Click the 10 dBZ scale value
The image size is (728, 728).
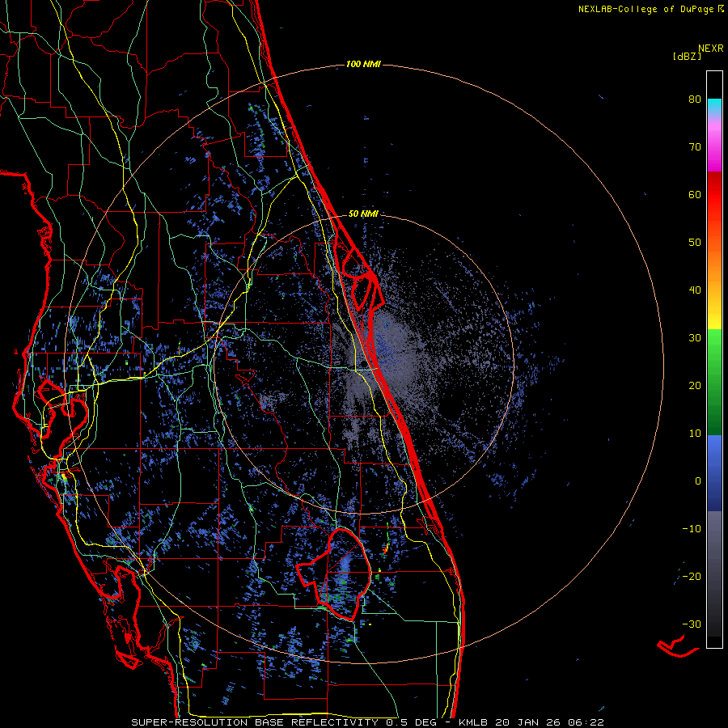(x=695, y=434)
